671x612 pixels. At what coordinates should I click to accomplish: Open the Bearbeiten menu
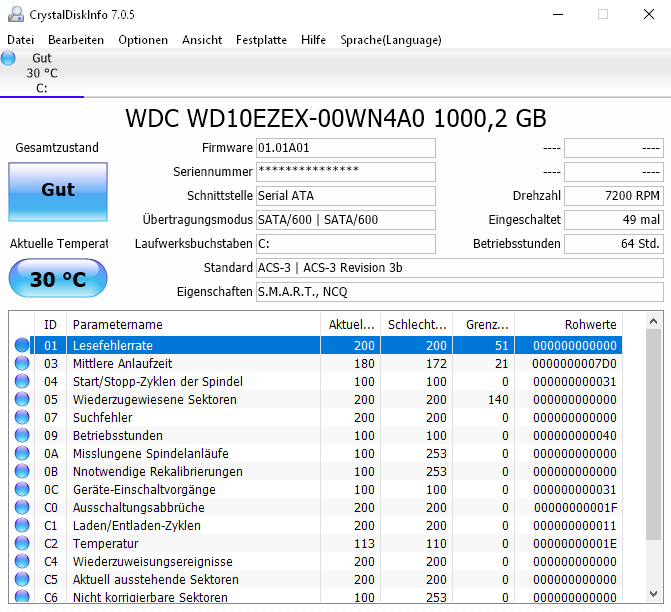click(76, 40)
